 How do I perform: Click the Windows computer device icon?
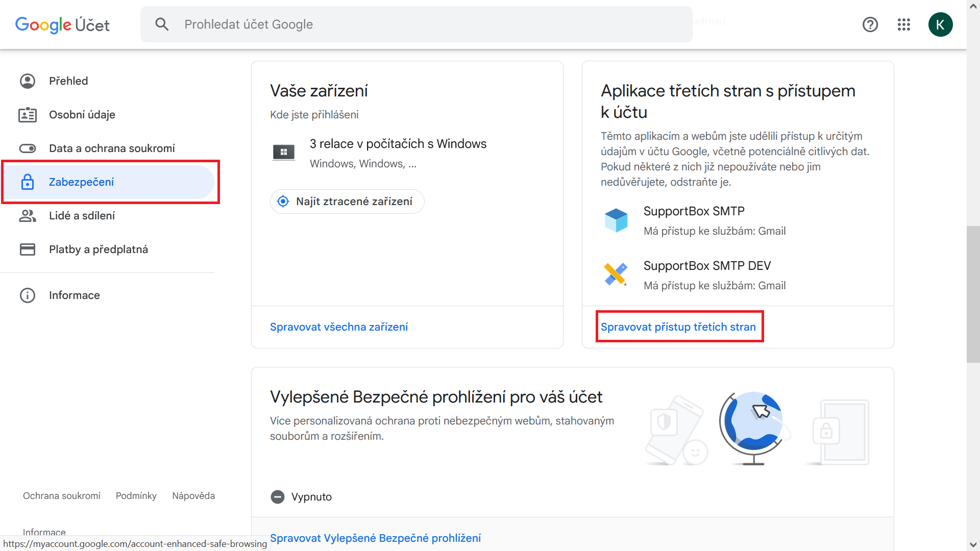[284, 152]
